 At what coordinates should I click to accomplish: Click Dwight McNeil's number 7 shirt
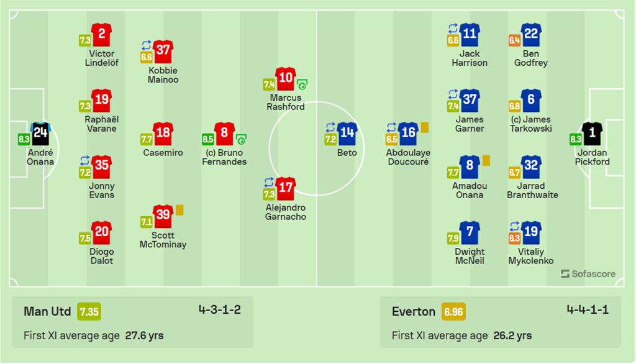470,232
